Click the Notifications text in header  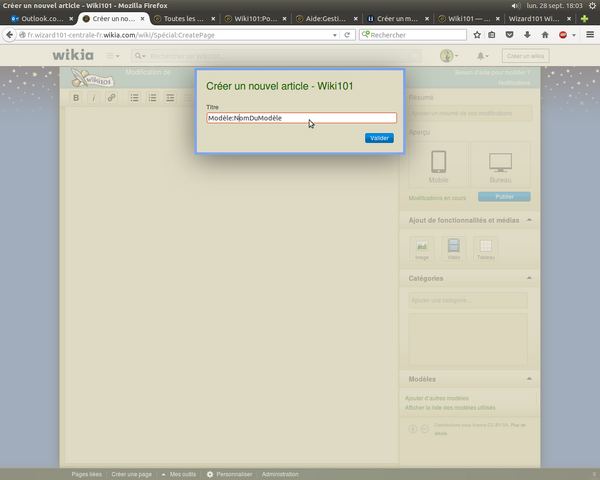click(514, 83)
